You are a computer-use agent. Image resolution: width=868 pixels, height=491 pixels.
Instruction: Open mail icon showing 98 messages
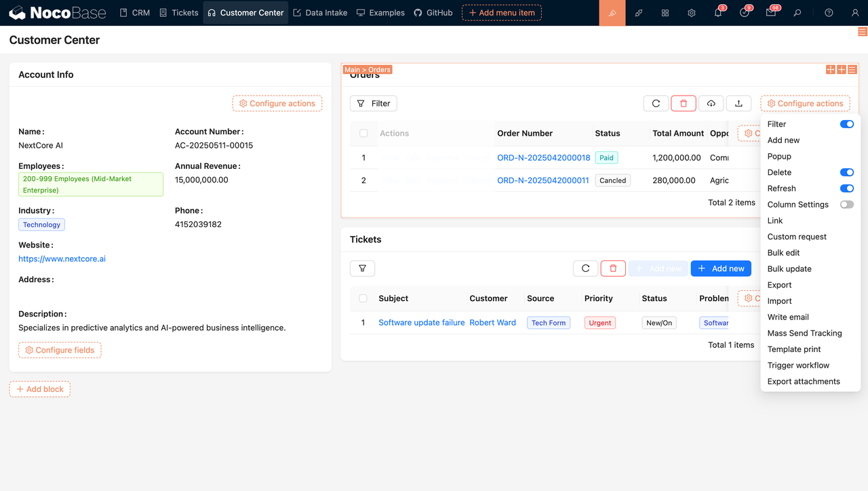click(771, 13)
